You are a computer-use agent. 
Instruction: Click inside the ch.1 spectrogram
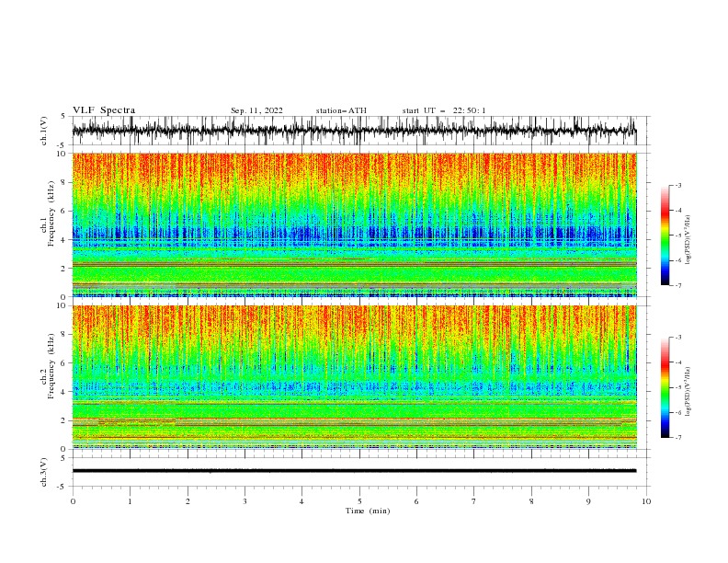(x=354, y=224)
